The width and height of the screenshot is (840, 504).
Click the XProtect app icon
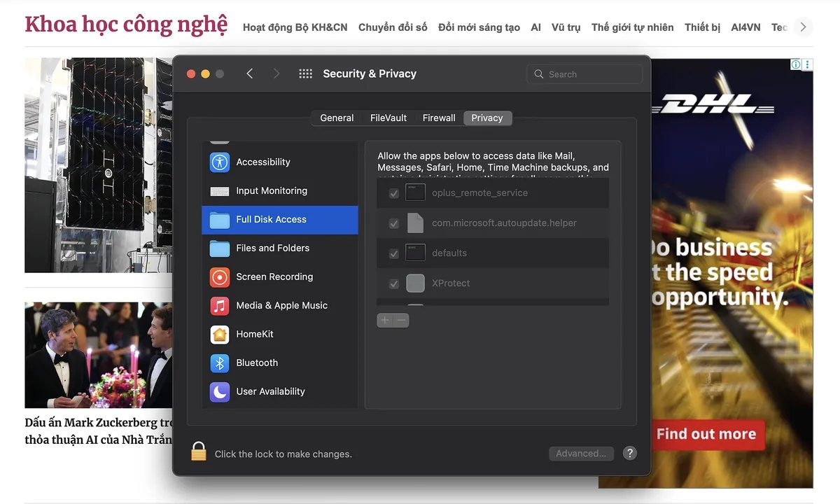[x=416, y=283]
